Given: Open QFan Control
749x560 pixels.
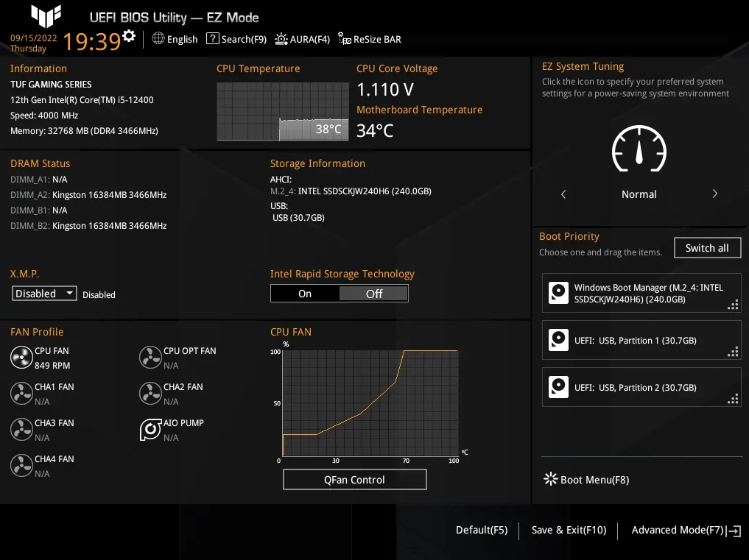Looking at the screenshot, I should (x=354, y=479).
